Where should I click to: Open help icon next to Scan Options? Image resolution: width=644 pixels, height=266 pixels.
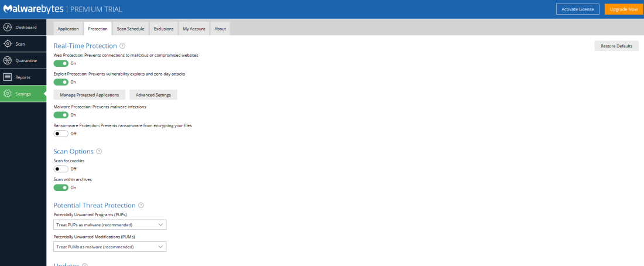pyautogui.click(x=99, y=151)
